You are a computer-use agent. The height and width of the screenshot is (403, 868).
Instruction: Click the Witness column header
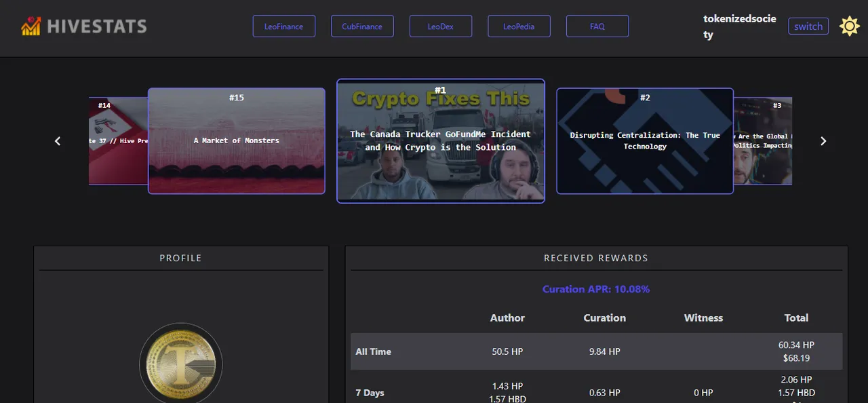click(x=703, y=318)
